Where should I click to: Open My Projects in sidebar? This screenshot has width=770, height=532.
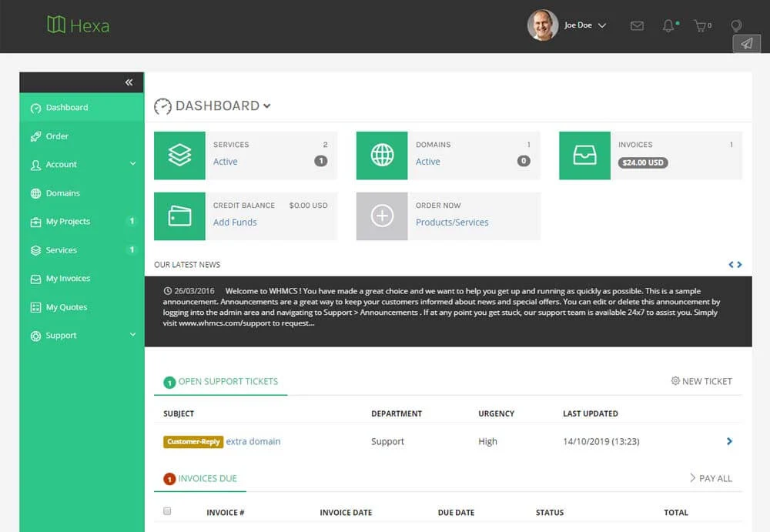click(x=82, y=222)
